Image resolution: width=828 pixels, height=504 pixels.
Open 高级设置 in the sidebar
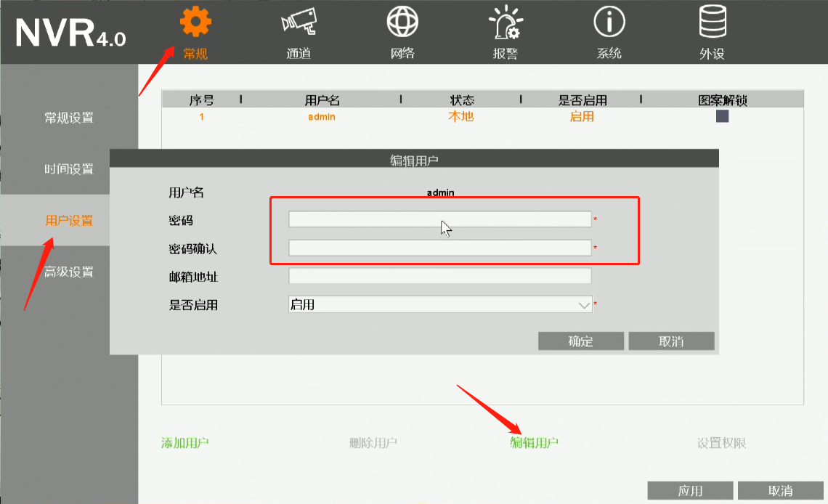coord(69,272)
